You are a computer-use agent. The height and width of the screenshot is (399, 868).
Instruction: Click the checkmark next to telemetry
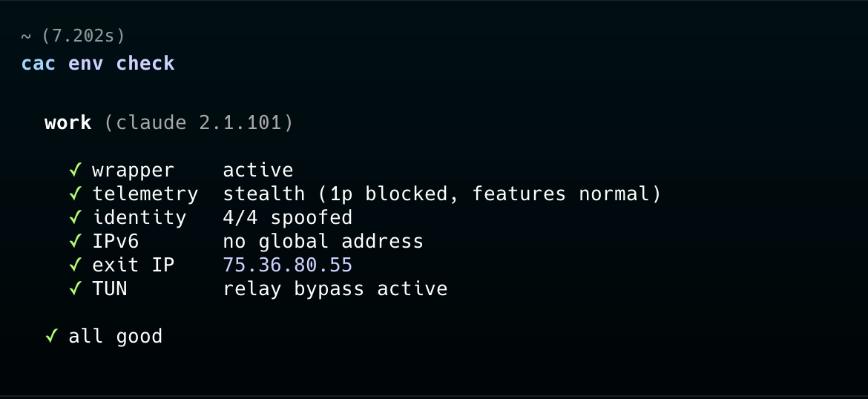point(75,194)
